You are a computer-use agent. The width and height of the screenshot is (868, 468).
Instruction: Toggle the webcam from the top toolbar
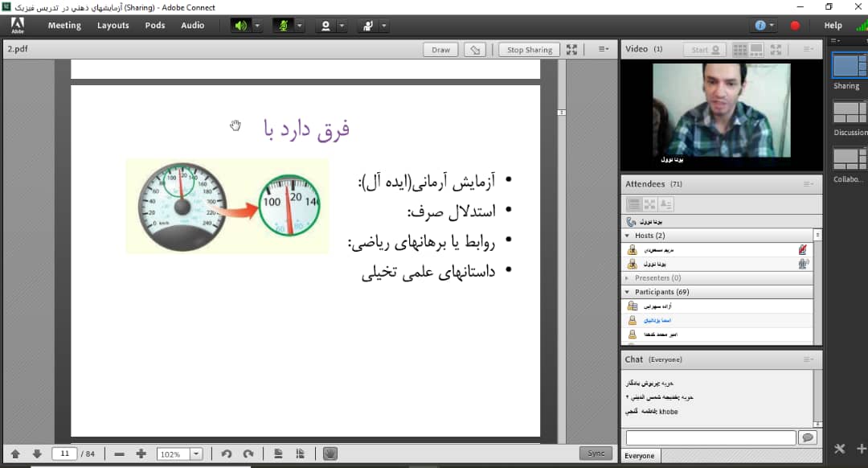(x=325, y=26)
